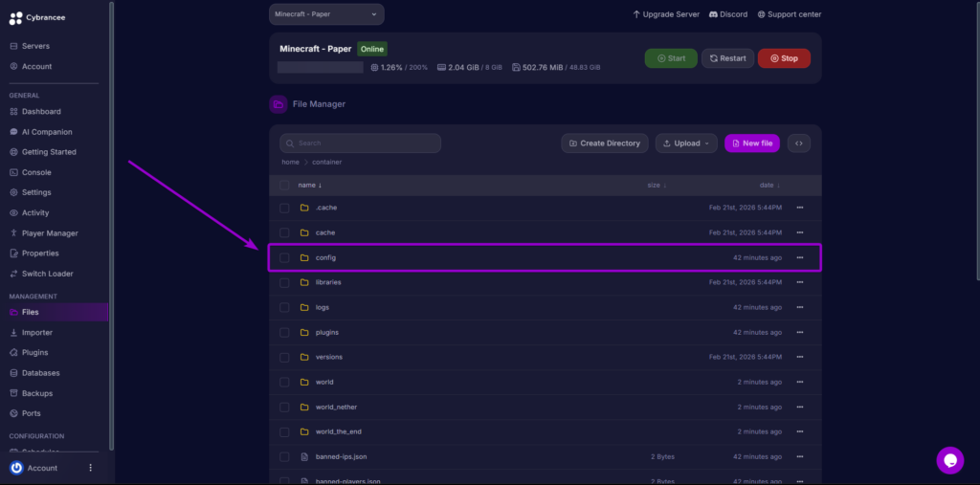Open AI Companion from sidebar
Viewport: 980px width, 485px height.
pyautogui.click(x=47, y=132)
